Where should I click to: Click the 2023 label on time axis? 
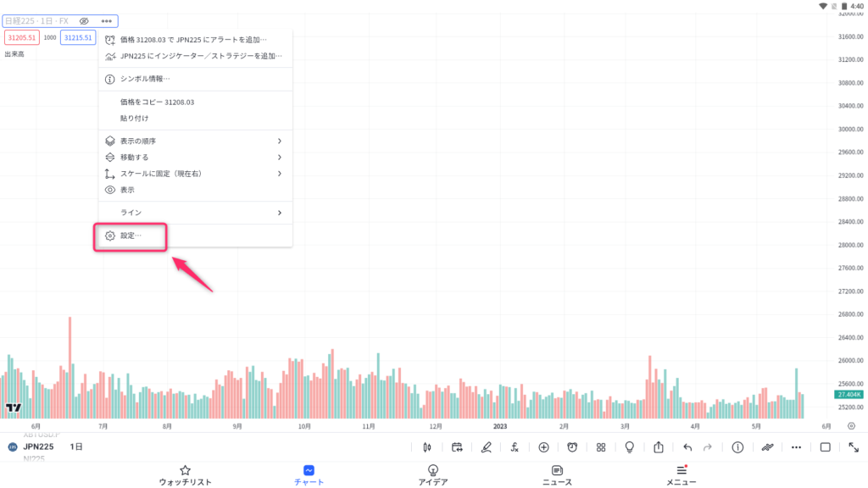point(500,427)
